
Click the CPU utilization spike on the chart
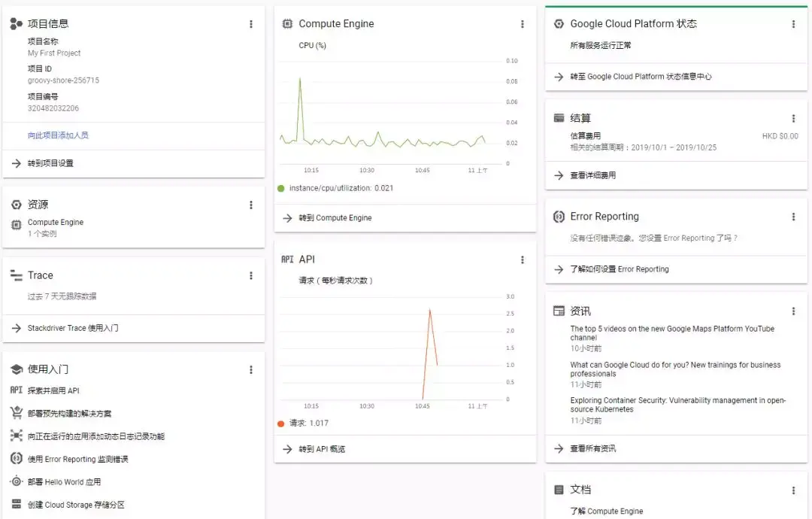coord(300,79)
